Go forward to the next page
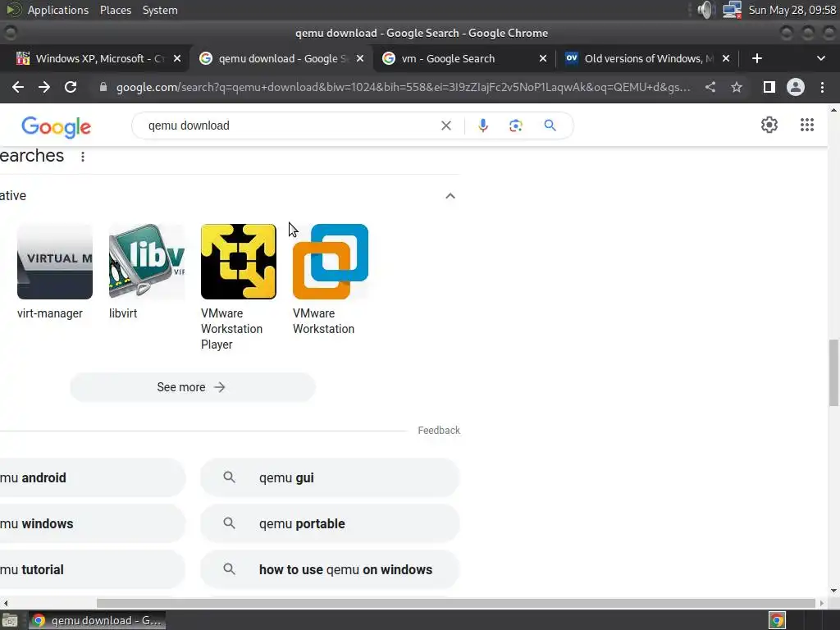840x630 pixels. [x=44, y=87]
